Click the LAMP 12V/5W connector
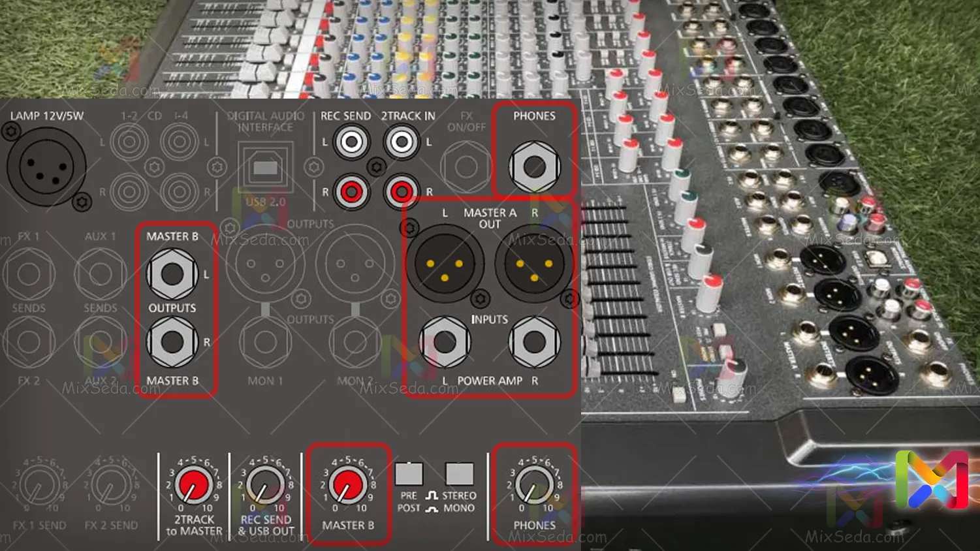Image resolution: width=980 pixels, height=551 pixels. click(46, 166)
